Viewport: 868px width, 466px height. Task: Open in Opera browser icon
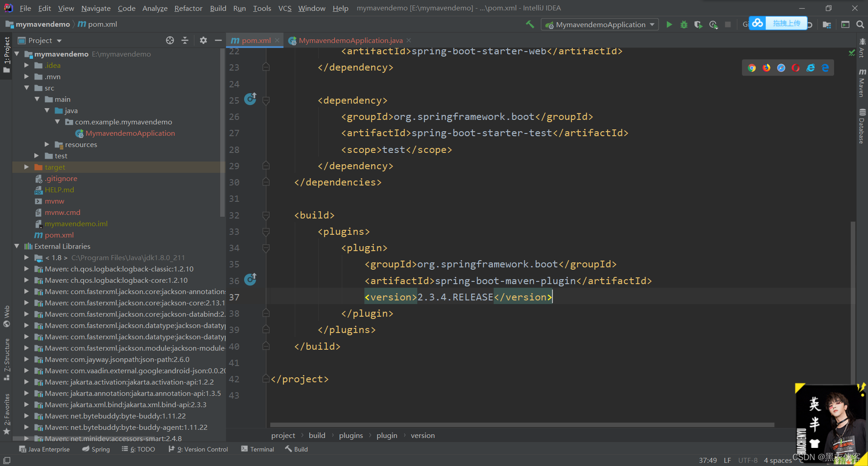(796, 68)
